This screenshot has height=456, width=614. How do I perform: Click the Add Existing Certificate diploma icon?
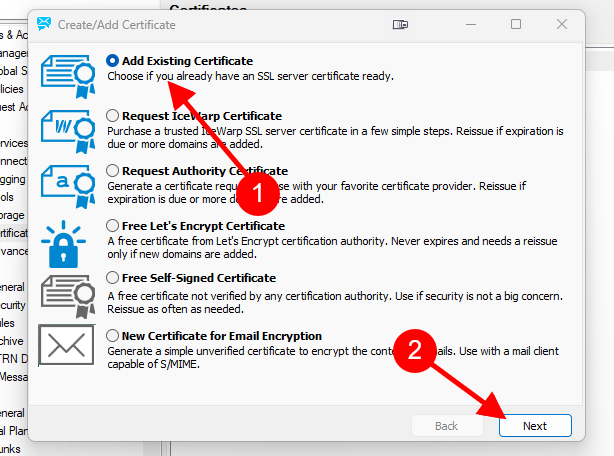(67, 72)
